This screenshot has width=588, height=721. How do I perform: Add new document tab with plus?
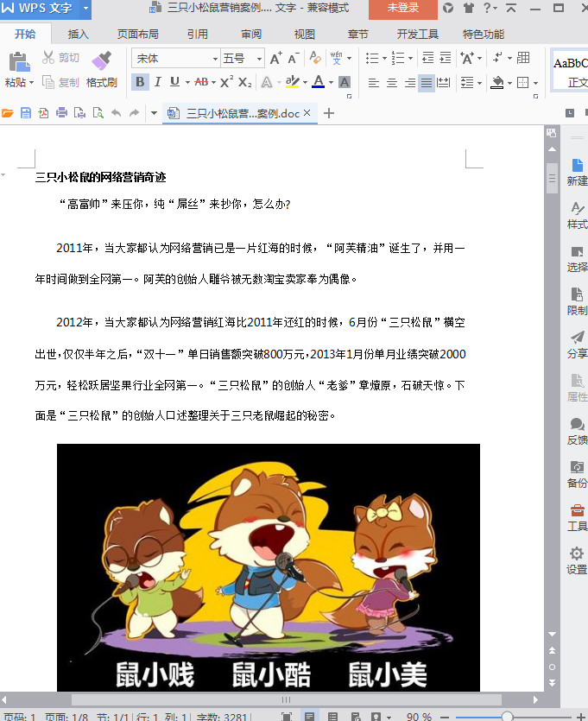click(x=329, y=113)
